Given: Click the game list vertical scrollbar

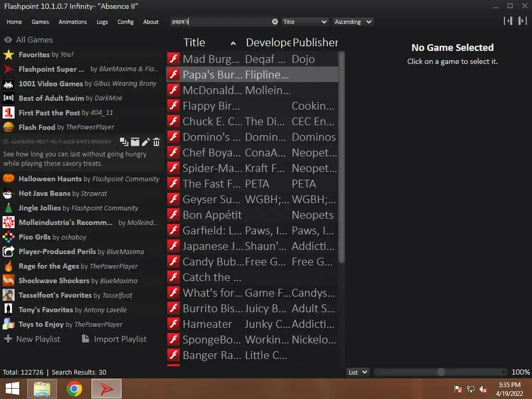Looking at the screenshot, I should [342, 157].
